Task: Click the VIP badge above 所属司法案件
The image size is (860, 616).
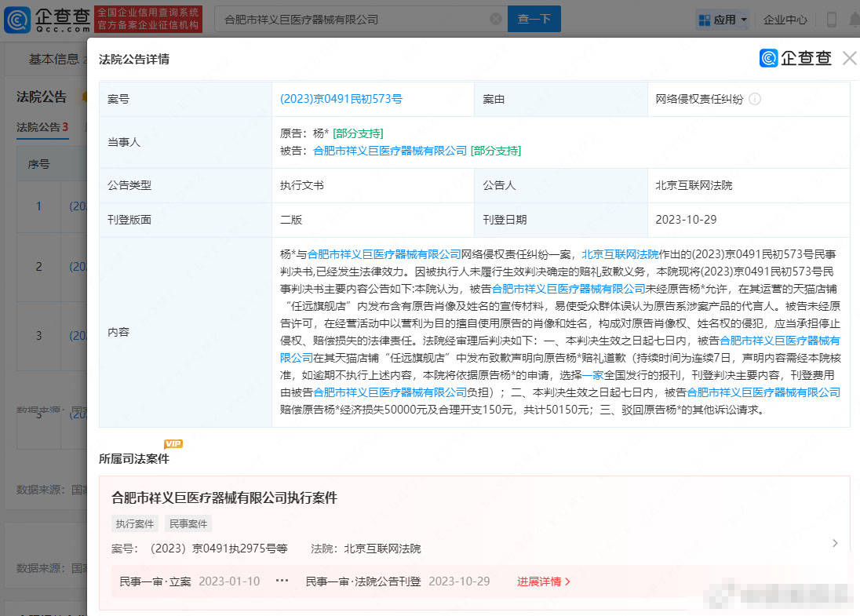Action: click(x=173, y=444)
